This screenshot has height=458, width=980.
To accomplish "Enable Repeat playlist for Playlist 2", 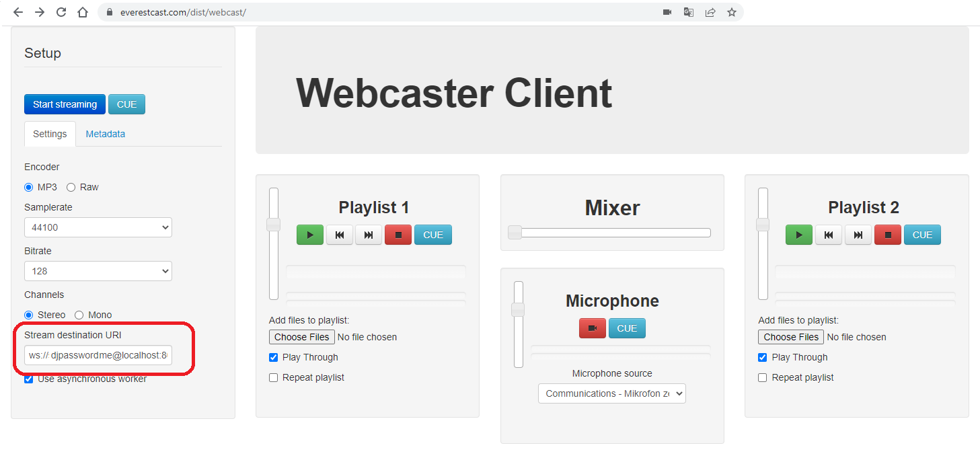I will (763, 377).
